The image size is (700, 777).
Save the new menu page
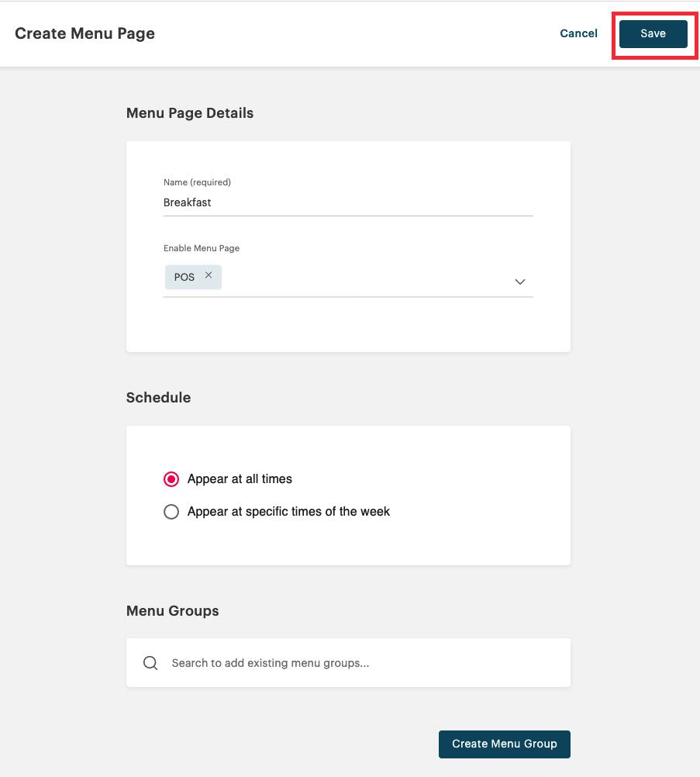pyautogui.click(x=653, y=33)
